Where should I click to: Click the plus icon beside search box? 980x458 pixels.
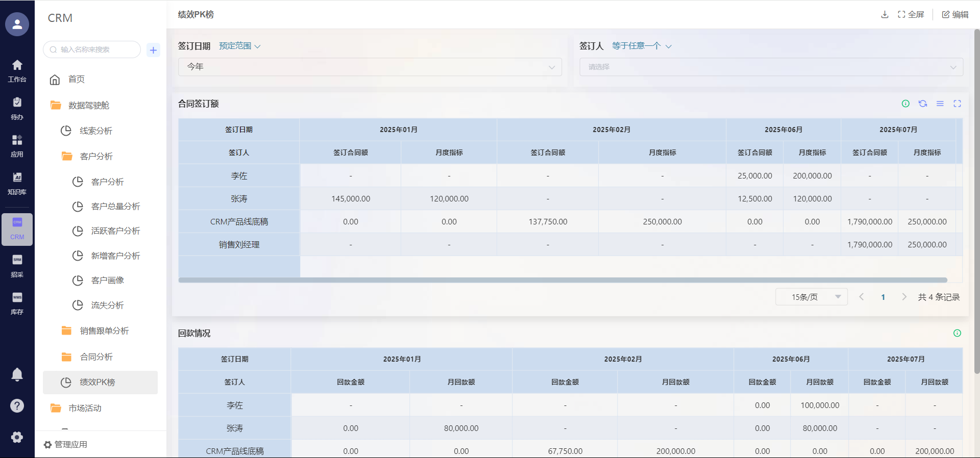153,50
